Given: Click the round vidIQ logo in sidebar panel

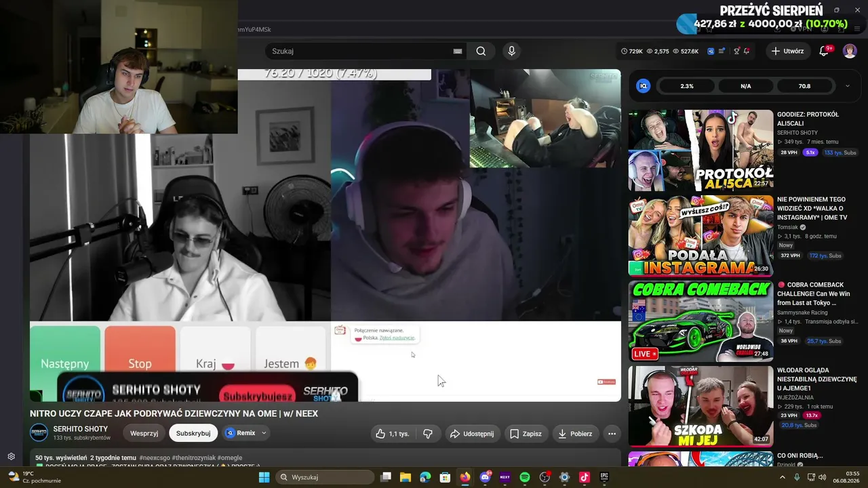Looking at the screenshot, I should pyautogui.click(x=644, y=86).
